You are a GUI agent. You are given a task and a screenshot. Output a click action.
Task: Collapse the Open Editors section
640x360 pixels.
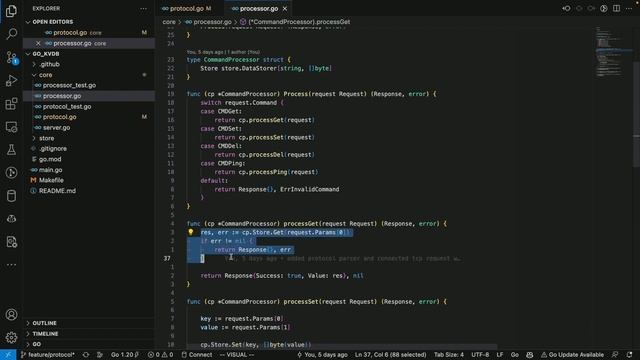[x=53, y=22]
